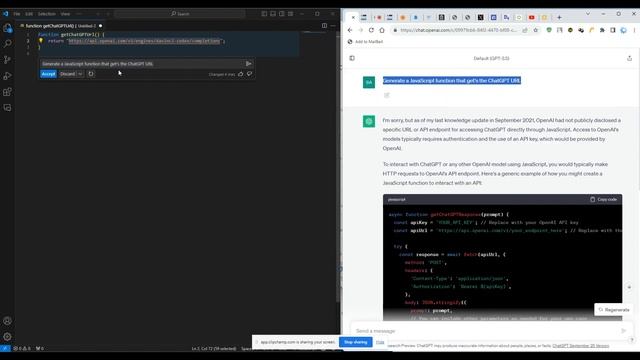640x360 pixels.
Task: Open the Accounts icon in VS Code
Action: click(x=7, y=321)
